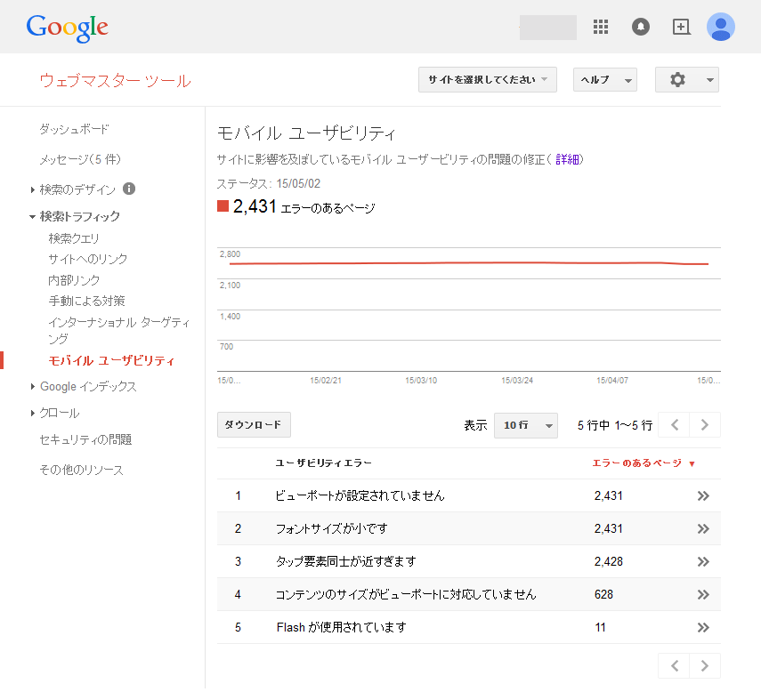Open セキュリティの問題 in the sidebar
The height and width of the screenshot is (700, 761).
click(x=85, y=439)
